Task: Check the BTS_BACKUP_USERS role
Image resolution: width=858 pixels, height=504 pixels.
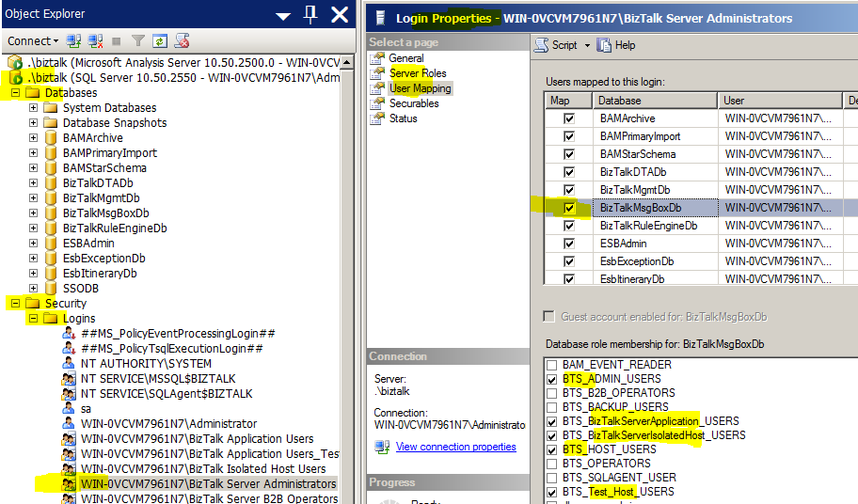Action: coord(551,408)
